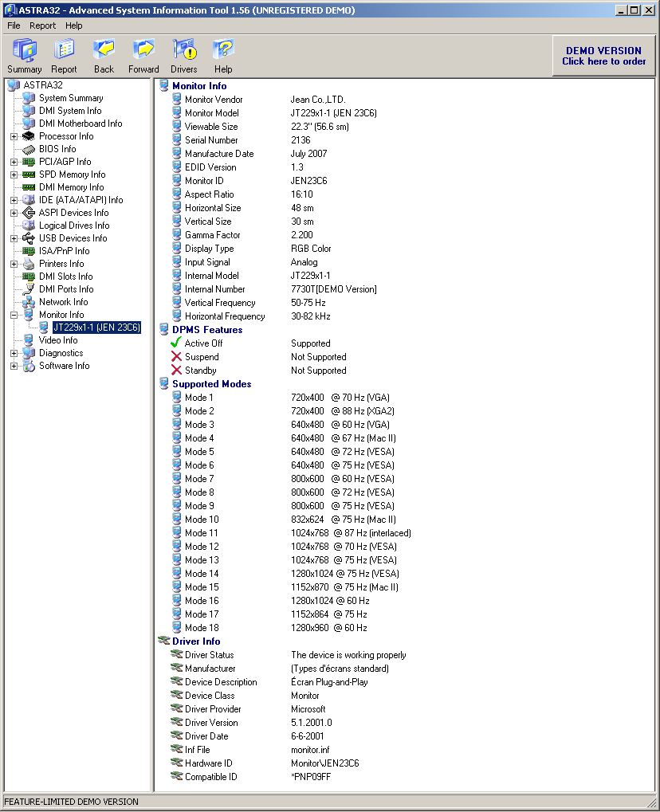Image resolution: width=660 pixels, height=812 pixels.
Task: Click the System Summary tree icon
Action: coord(29,98)
